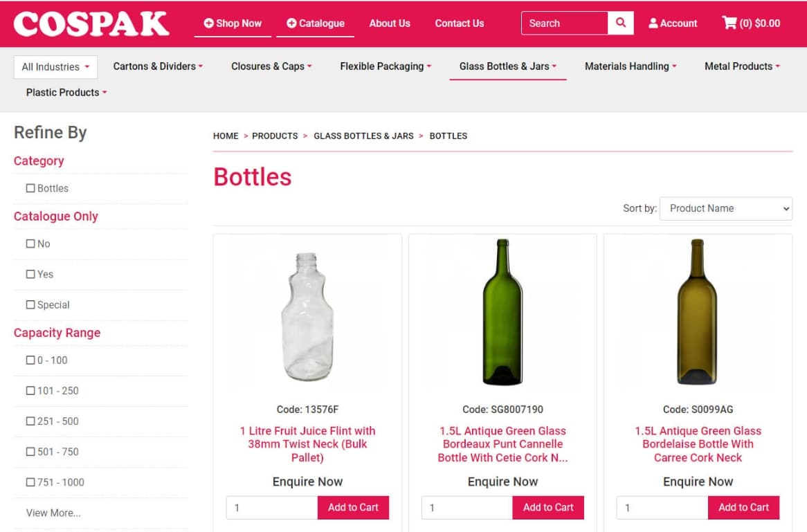
Task: Open the Sort by Product Name dropdown
Action: 725,208
